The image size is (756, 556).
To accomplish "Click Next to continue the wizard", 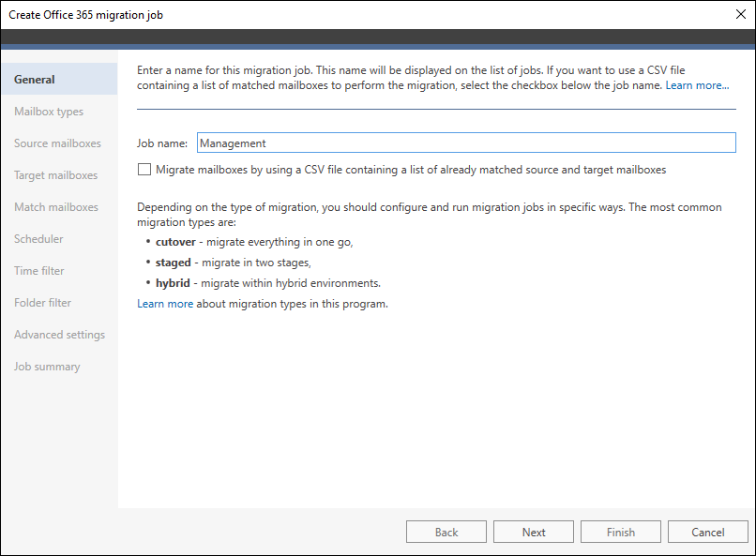I will tap(534, 532).
